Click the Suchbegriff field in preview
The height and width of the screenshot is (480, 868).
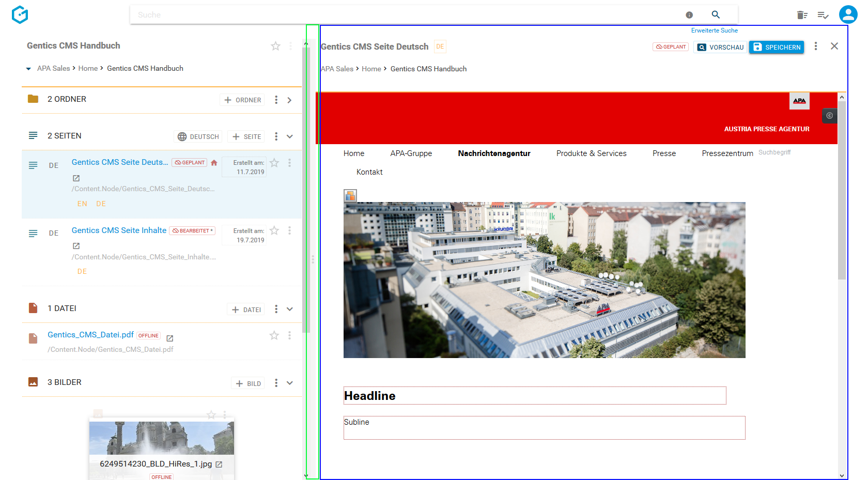point(774,152)
